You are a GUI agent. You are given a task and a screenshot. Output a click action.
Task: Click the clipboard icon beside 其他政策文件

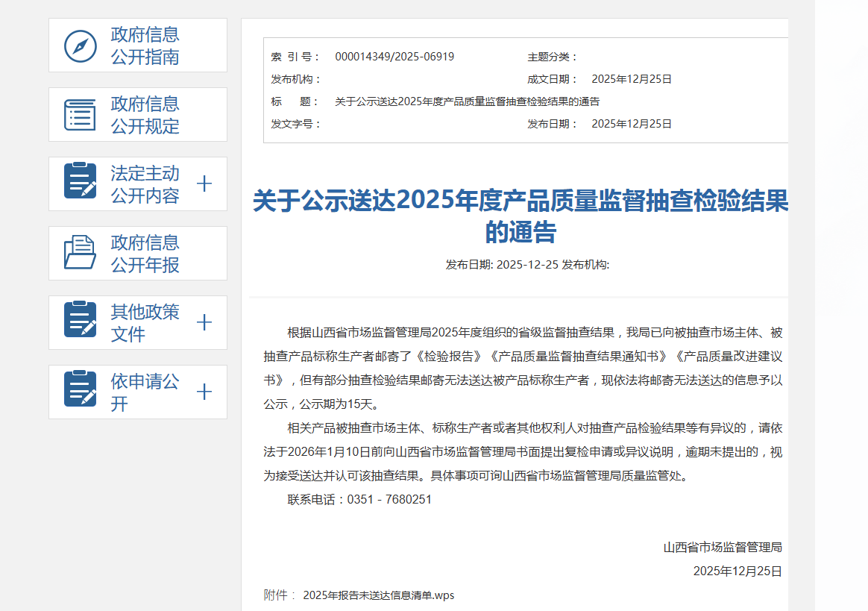pos(80,322)
